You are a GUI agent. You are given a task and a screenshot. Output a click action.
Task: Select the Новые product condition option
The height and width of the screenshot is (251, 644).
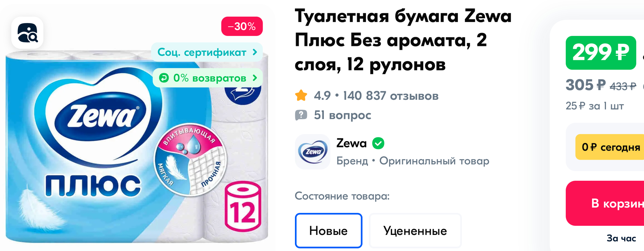[329, 231]
